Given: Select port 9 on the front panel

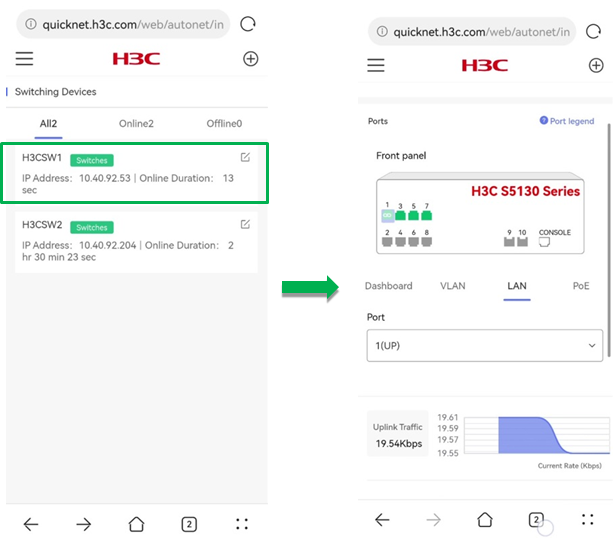Looking at the screenshot, I should [509, 242].
